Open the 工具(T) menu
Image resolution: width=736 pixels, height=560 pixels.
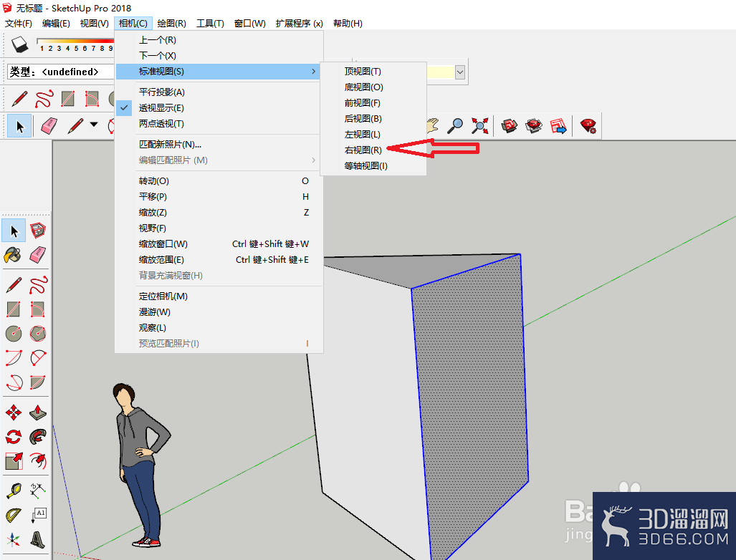210,23
